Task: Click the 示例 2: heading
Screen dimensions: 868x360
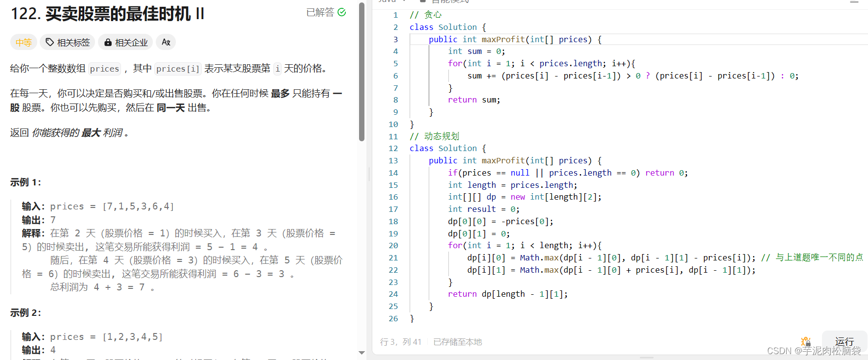Action: point(25,313)
